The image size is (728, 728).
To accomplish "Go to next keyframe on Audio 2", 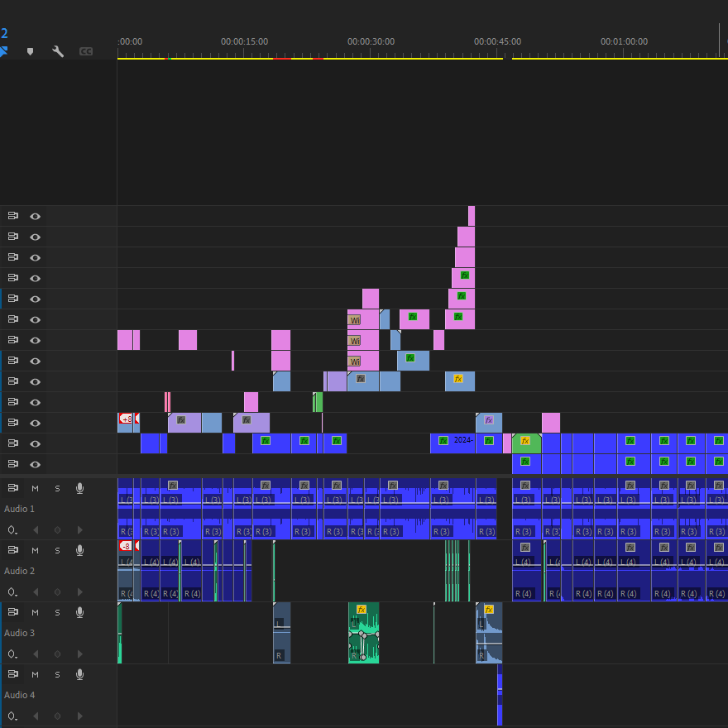I will click(x=80, y=592).
